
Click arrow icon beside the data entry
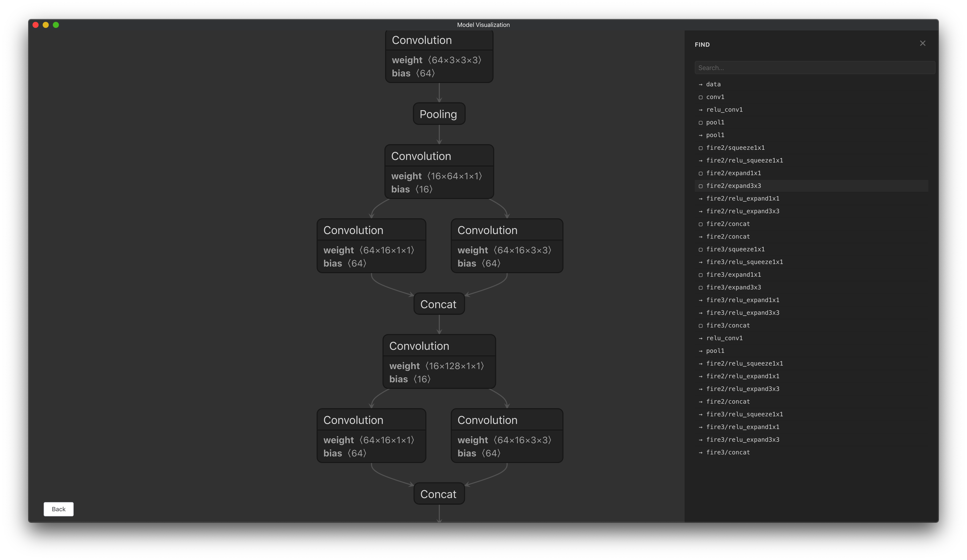pos(700,84)
